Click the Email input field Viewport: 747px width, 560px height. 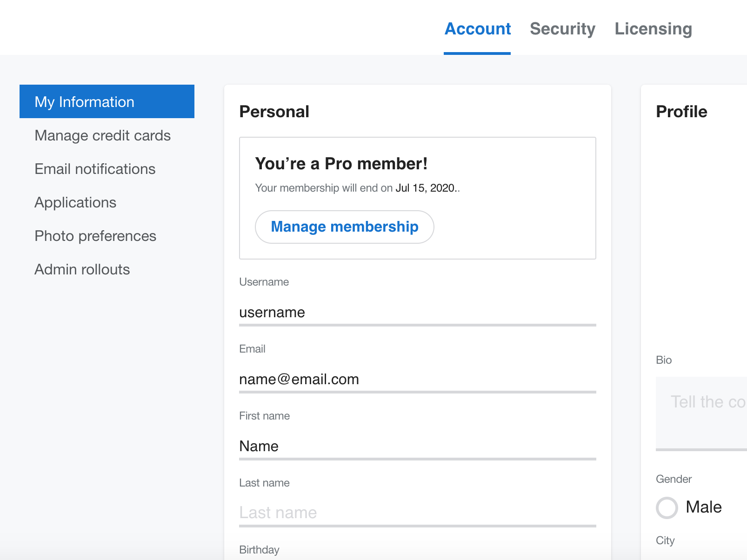[417, 380]
